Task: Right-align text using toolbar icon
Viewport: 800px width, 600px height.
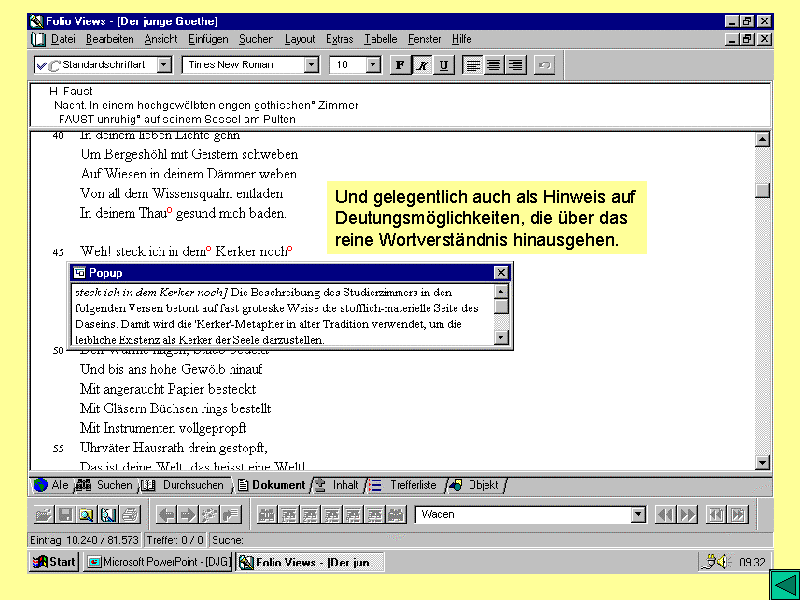Action: (515, 65)
